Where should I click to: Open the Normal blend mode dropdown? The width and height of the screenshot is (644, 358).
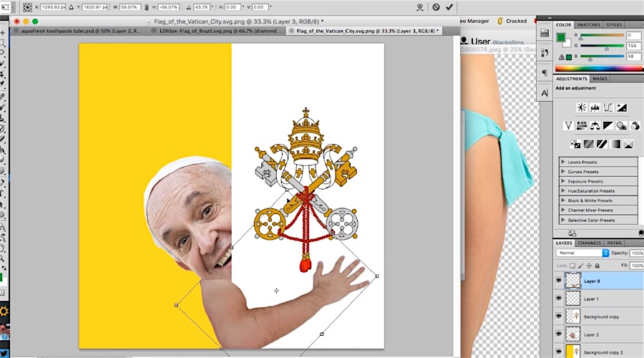[582, 253]
